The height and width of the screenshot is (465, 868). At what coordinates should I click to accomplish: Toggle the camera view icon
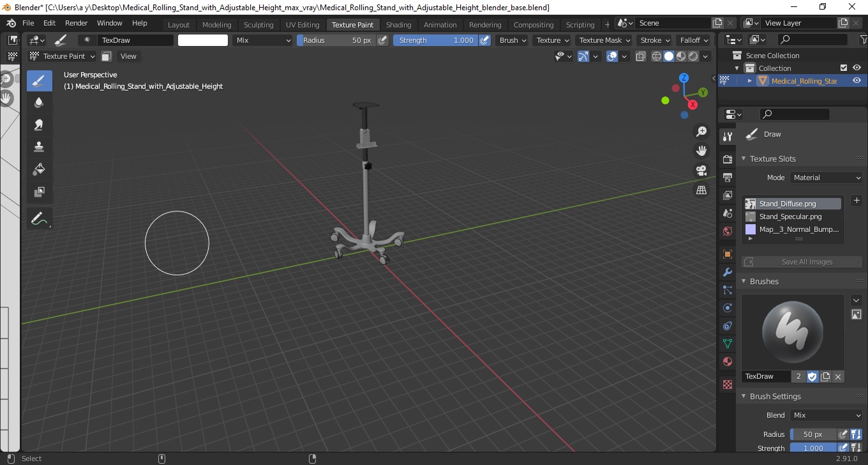pyautogui.click(x=701, y=171)
